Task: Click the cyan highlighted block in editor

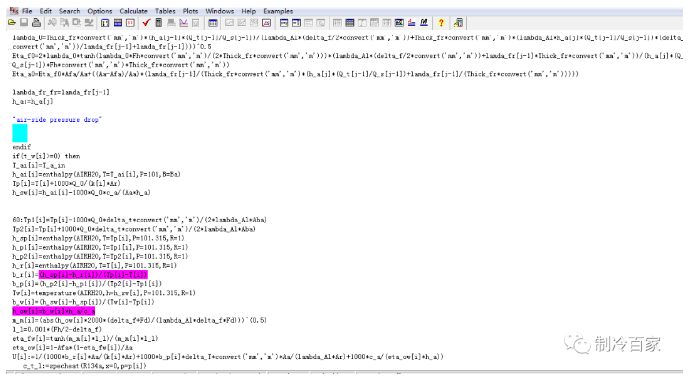Action: point(20,133)
